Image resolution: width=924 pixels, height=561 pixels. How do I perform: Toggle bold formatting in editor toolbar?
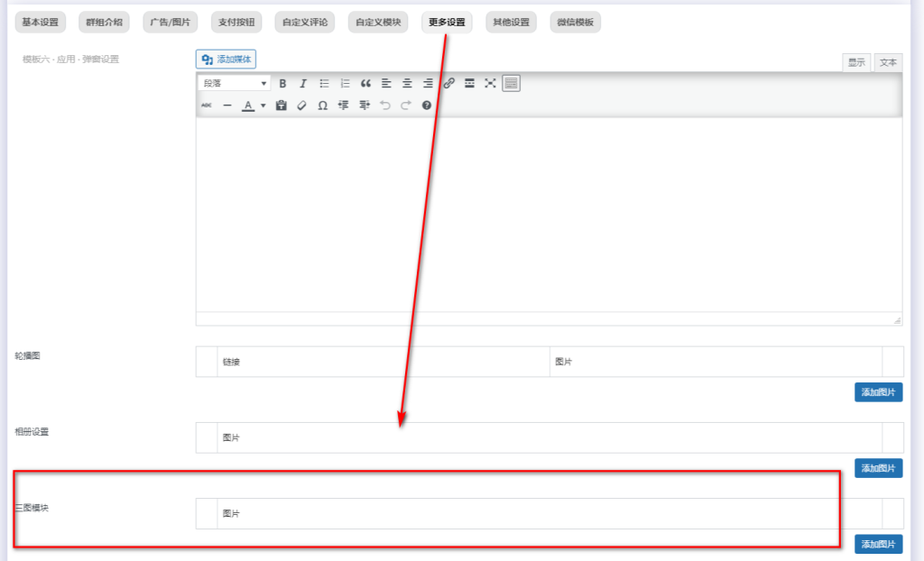(282, 83)
